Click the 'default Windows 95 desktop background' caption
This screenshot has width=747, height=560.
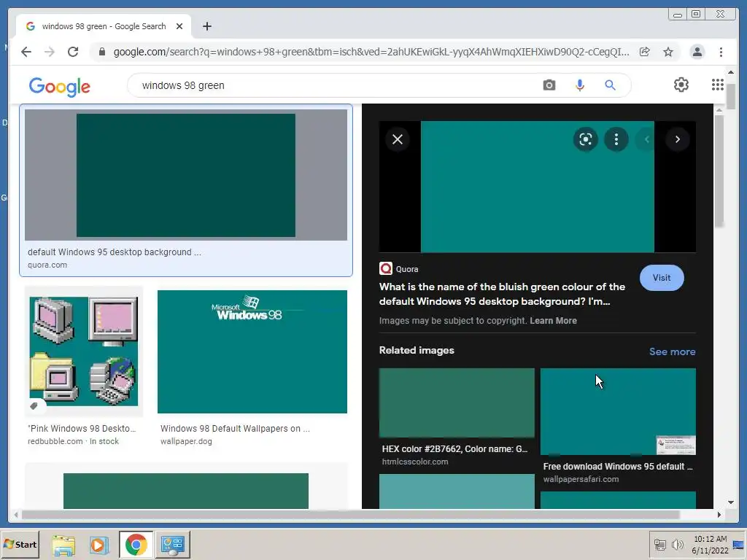(115, 252)
